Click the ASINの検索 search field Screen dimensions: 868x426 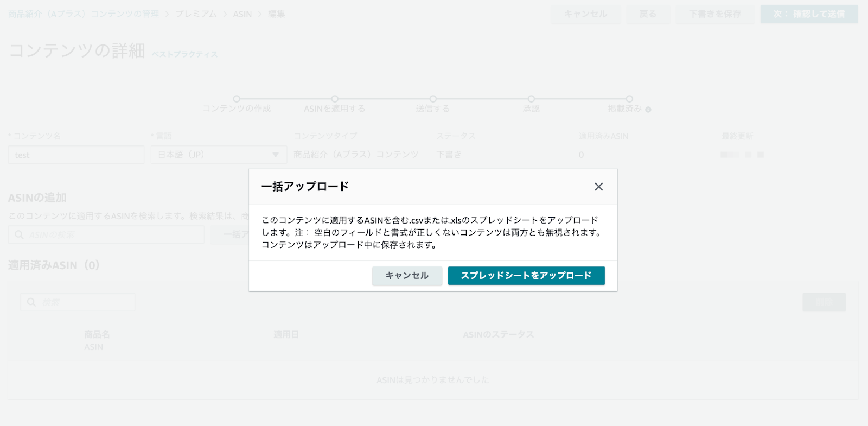(106, 234)
